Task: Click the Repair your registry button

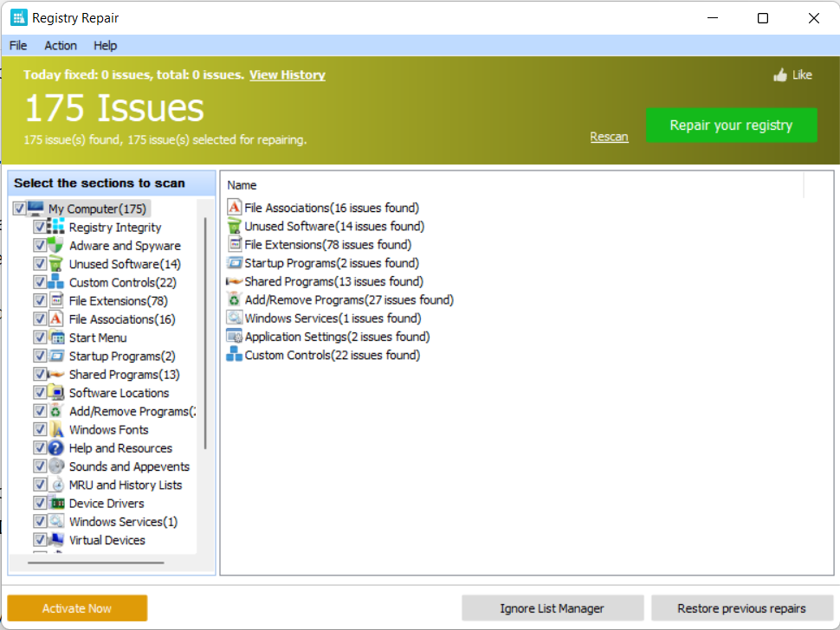Action: pos(731,125)
